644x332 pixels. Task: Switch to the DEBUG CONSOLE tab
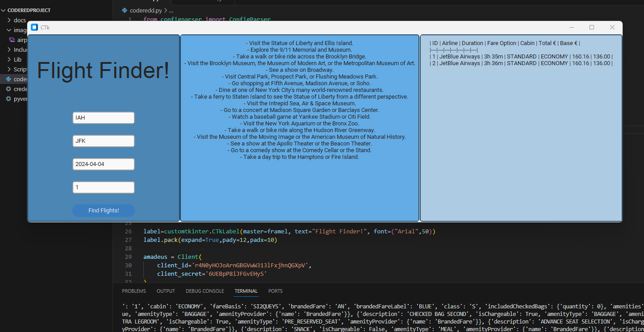pos(205,291)
